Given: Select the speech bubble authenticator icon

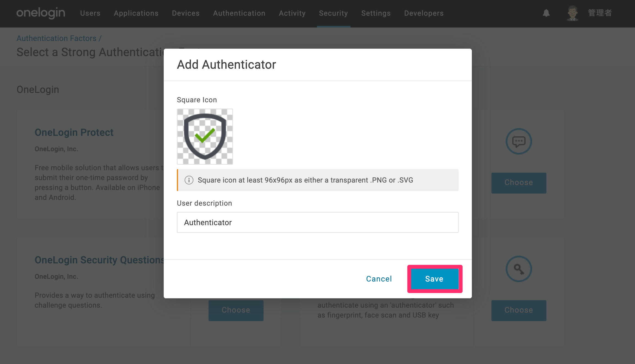Looking at the screenshot, I should [519, 141].
